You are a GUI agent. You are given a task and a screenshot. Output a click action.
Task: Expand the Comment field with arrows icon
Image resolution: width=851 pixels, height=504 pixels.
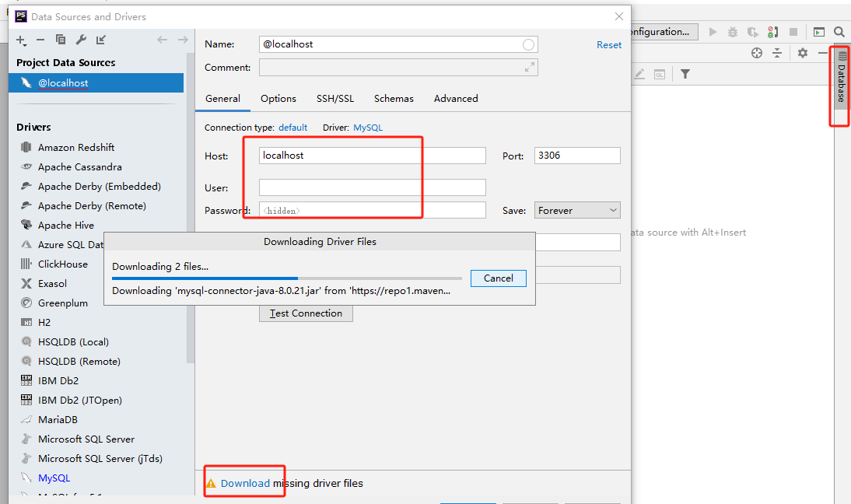pyautogui.click(x=529, y=67)
